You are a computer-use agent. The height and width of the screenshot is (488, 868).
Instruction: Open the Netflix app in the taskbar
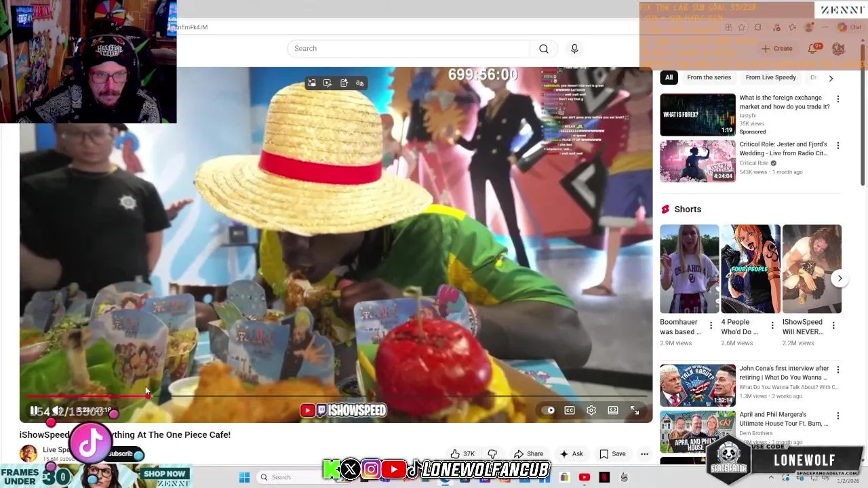pyautogui.click(x=604, y=477)
